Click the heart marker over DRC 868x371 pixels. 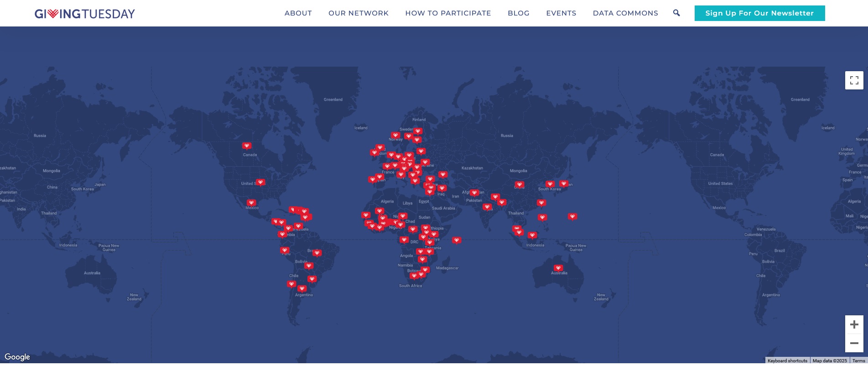[x=404, y=240]
